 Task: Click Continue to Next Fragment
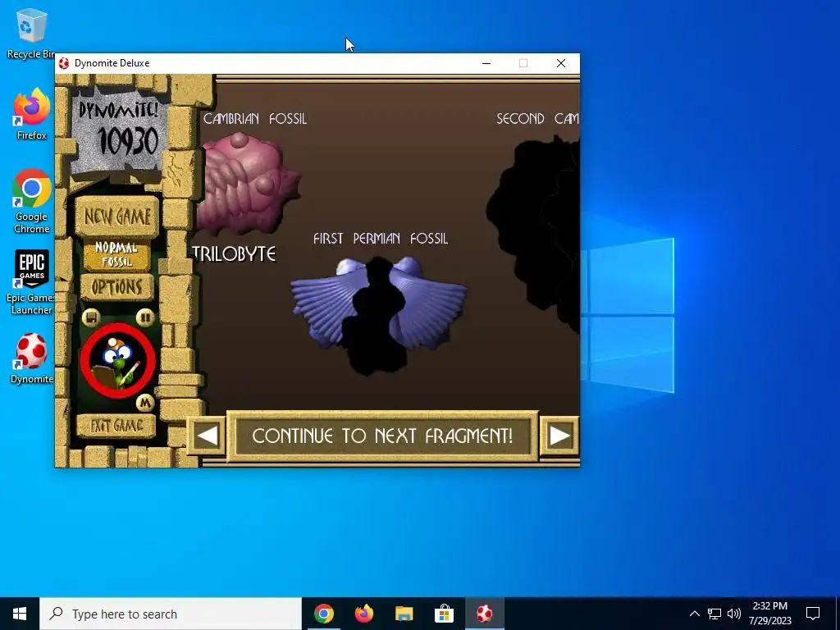pos(382,436)
